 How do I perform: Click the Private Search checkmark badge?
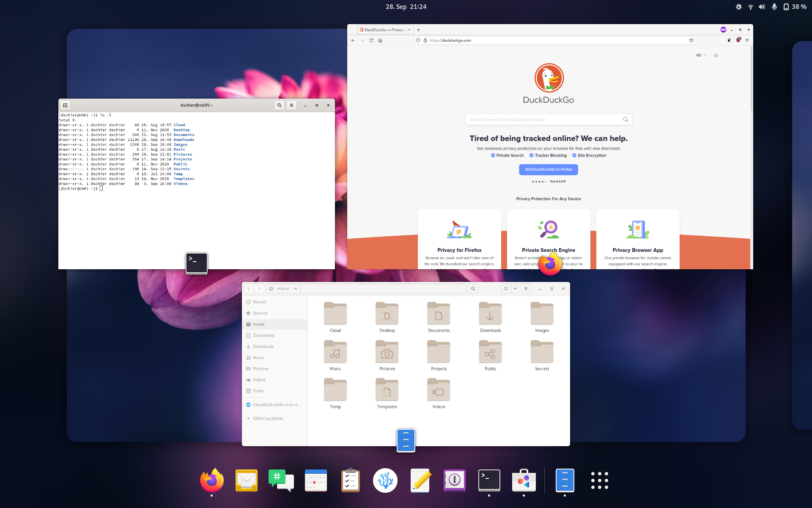(493, 155)
